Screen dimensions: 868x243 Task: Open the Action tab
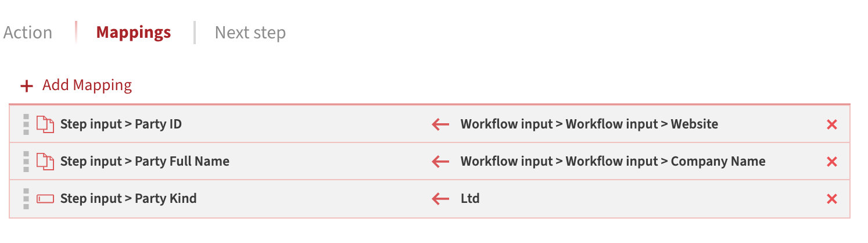tap(28, 33)
